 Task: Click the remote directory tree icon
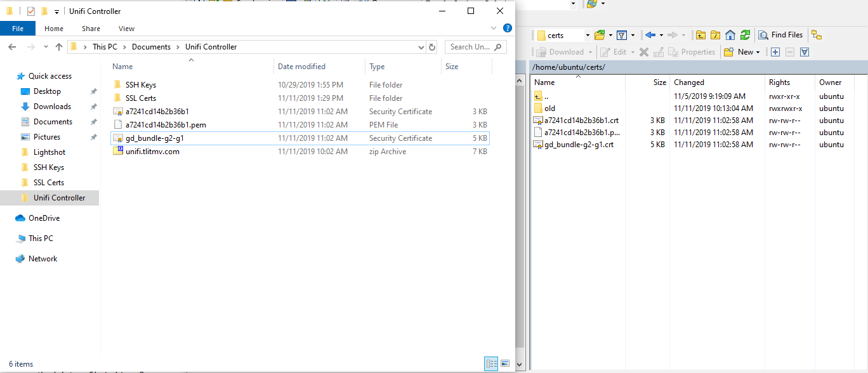[817, 35]
